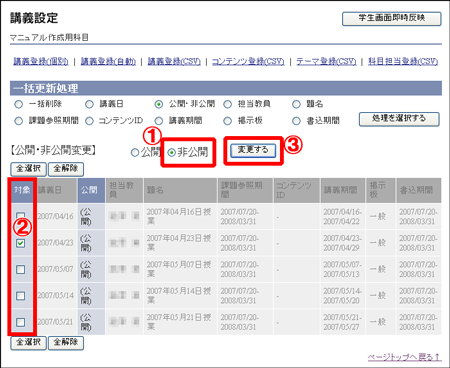Select the 課題参照期間 radio option
The height and width of the screenshot is (368, 450).
19,121
